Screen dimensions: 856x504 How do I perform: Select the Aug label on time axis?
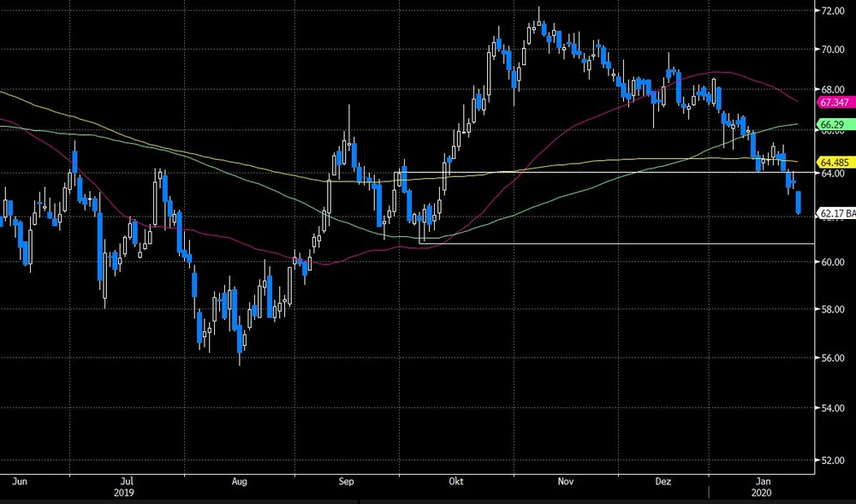tap(239, 482)
